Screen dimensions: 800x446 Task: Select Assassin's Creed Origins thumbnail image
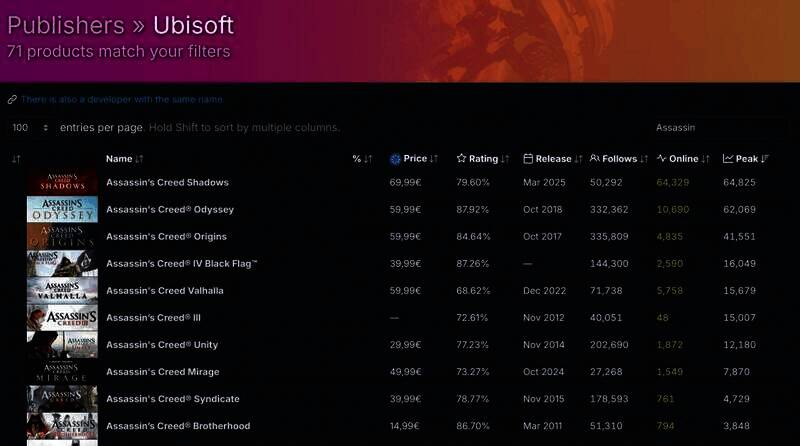62,237
